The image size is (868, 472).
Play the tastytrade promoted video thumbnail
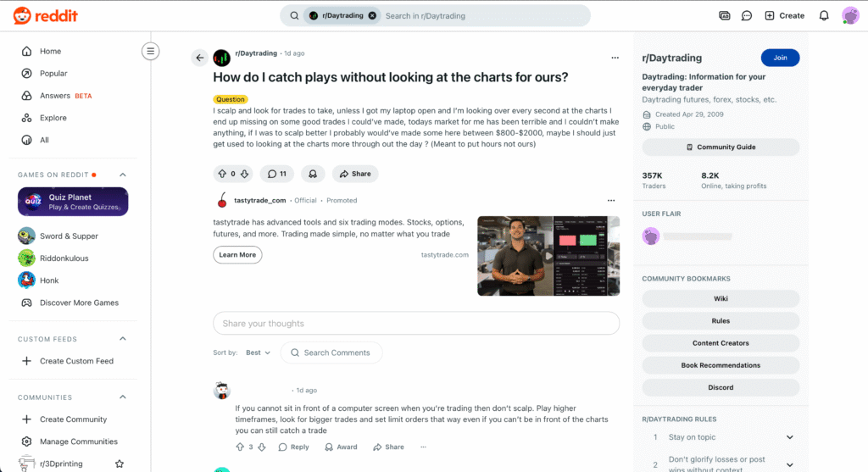coord(548,256)
